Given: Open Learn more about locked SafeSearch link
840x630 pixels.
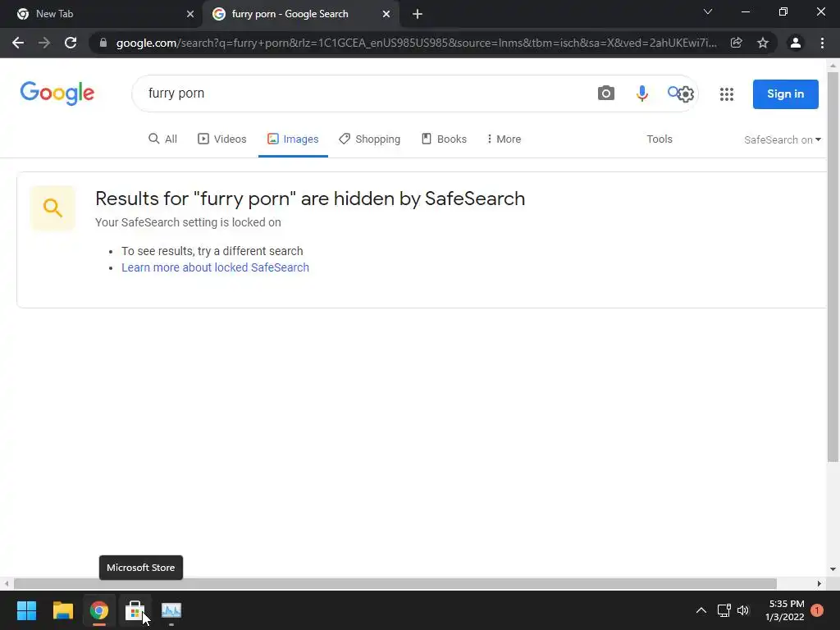Looking at the screenshot, I should [216, 267].
